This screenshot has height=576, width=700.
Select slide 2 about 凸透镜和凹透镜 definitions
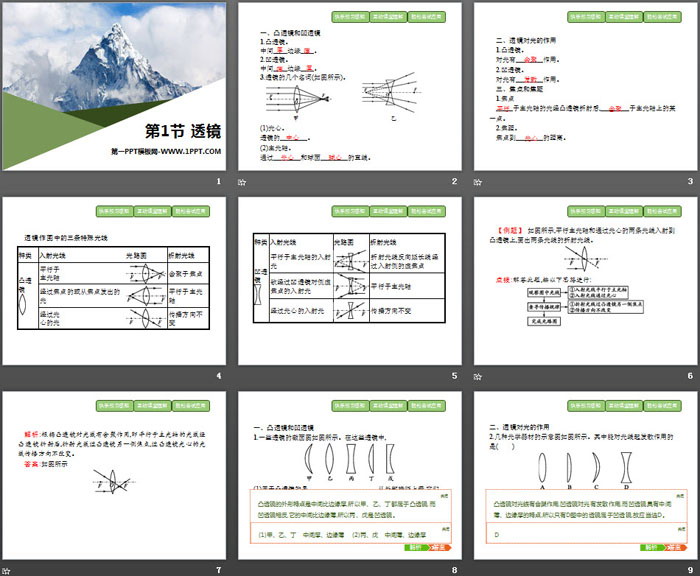(x=350, y=86)
